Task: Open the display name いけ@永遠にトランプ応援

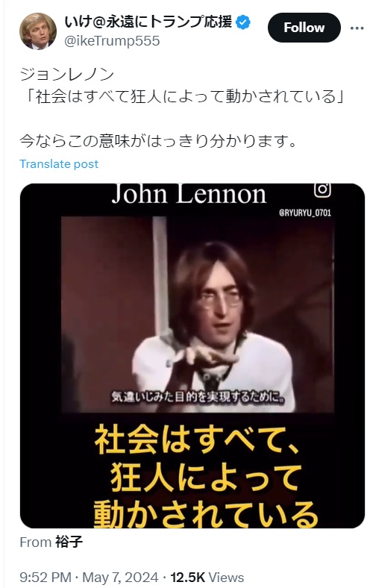Action: coord(148,22)
